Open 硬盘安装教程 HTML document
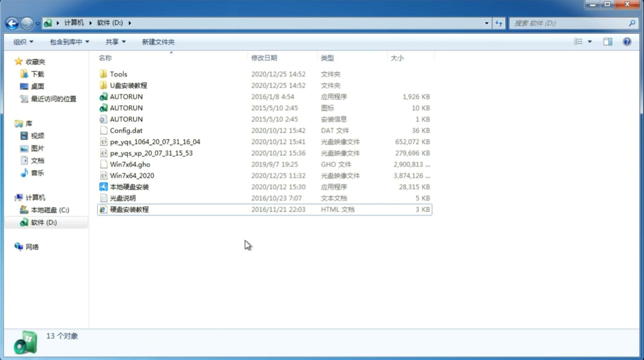The height and width of the screenshot is (360, 644). pyautogui.click(x=129, y=209)
